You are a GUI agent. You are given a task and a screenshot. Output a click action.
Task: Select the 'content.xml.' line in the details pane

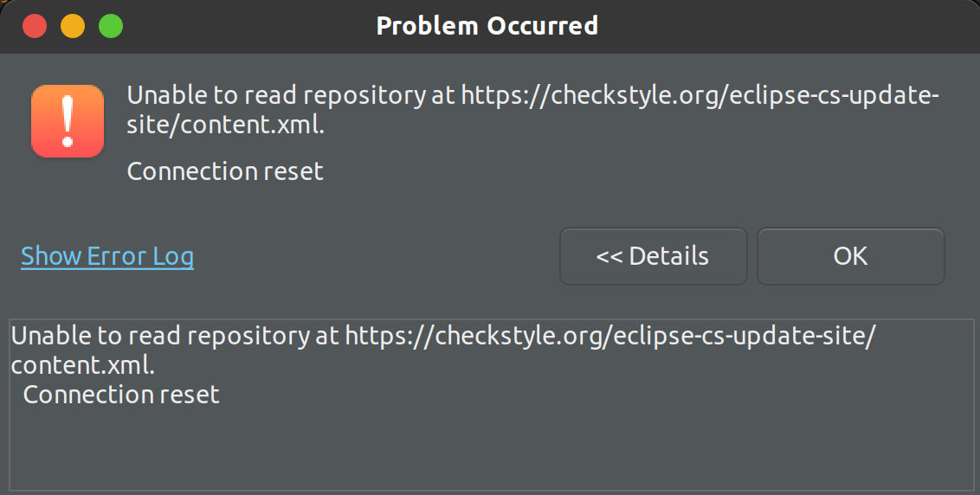(83, 365)
